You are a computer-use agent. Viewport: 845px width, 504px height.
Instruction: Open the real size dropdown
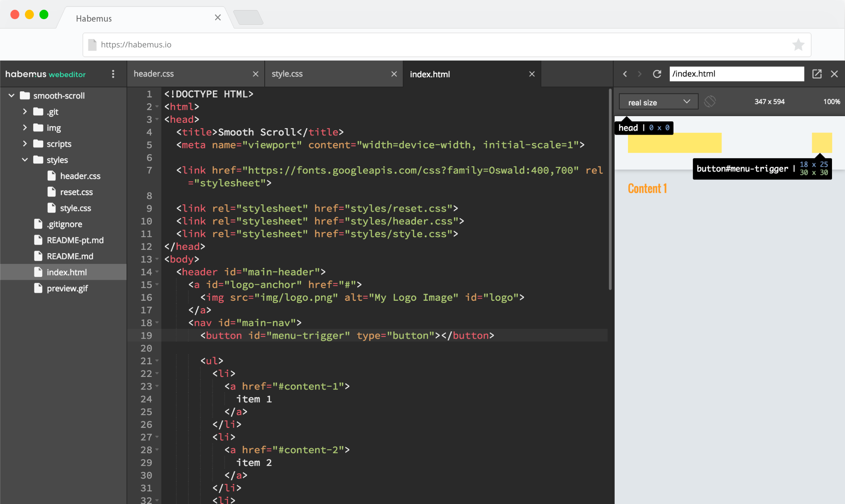[x=658, y=102]
